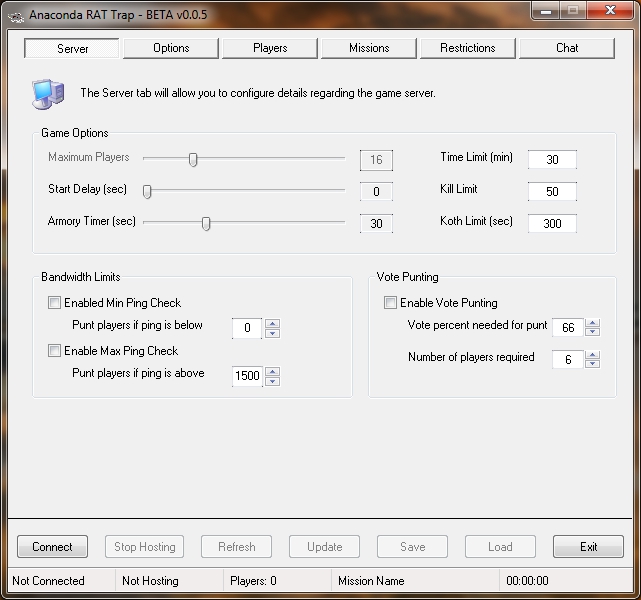Click the Start Delay value box

coord(376,191)
